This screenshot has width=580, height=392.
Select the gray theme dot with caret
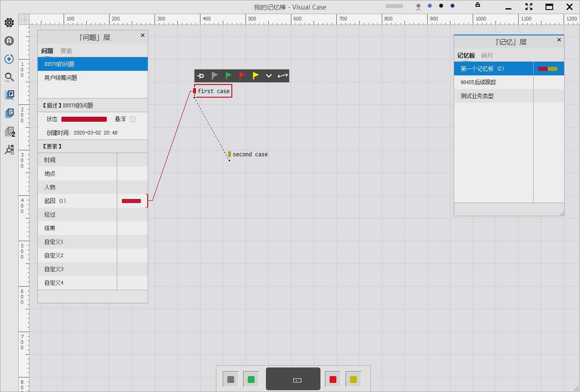(419, 7)
